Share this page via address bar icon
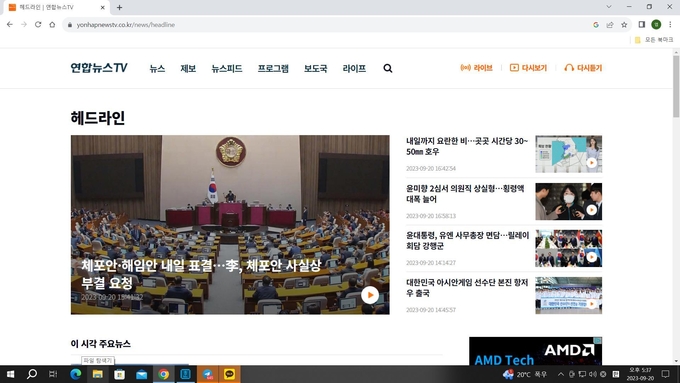The image size is (680, 383). pos(610,25)
